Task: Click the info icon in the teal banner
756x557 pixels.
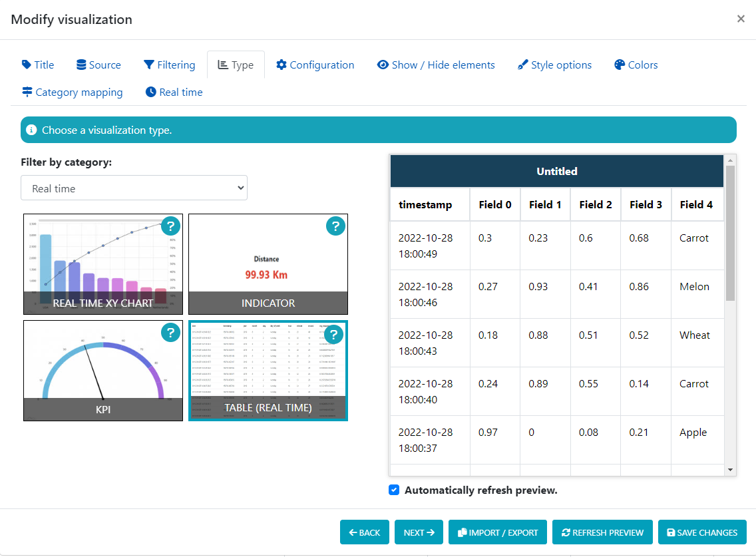Action: 31,130
